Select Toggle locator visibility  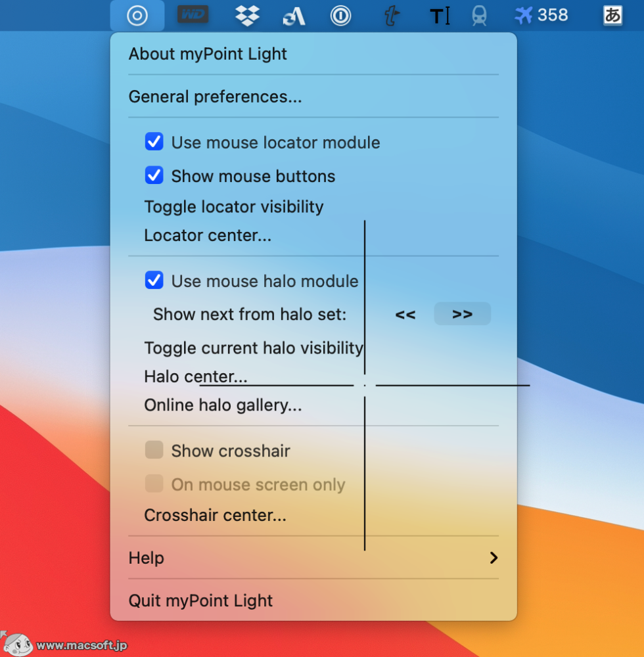tap(233, 207)
